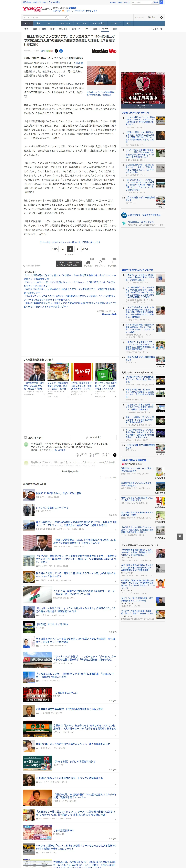The image size is (186, 868).
Task: Click the Yahoo! JAPAN News logo
Action: pos(37,9)
